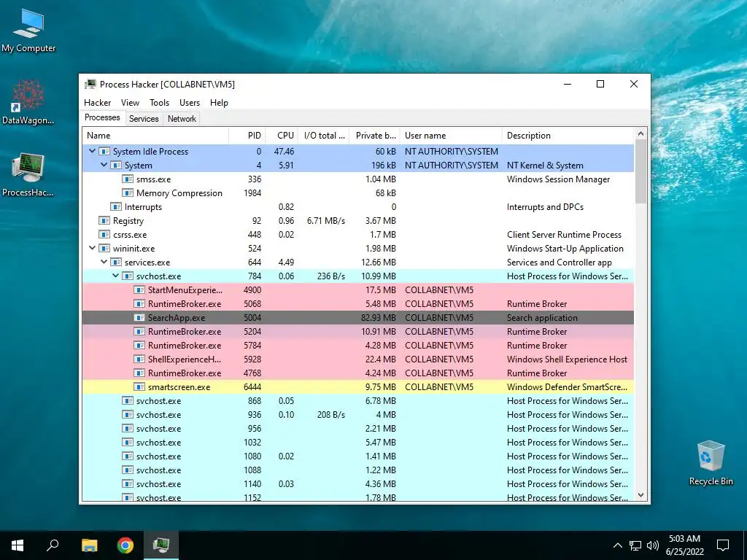Click the Interrupts row icon
The height and width of the screenshot is (560, 747).
[x=116, y=206]
